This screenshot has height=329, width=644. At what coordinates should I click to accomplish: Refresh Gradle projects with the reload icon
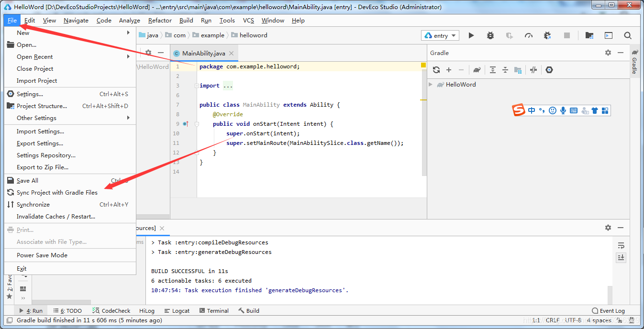(x=436, y=70)
